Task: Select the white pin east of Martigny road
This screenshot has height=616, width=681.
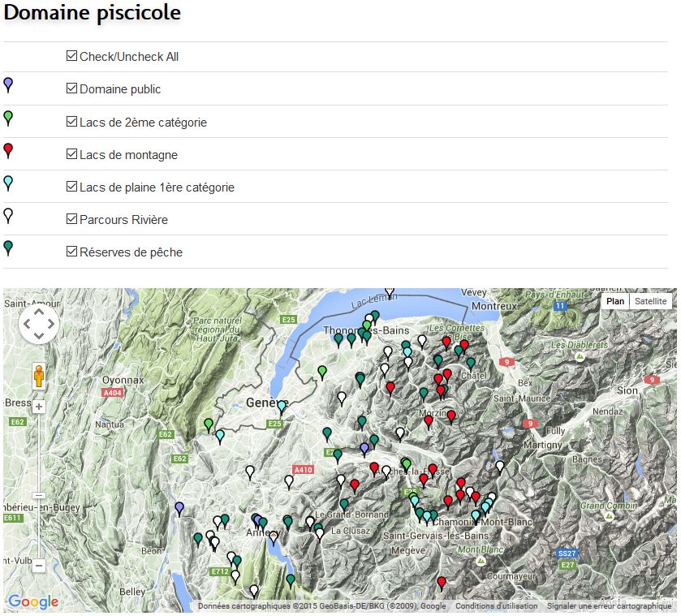Action: (x=500, y=467)
